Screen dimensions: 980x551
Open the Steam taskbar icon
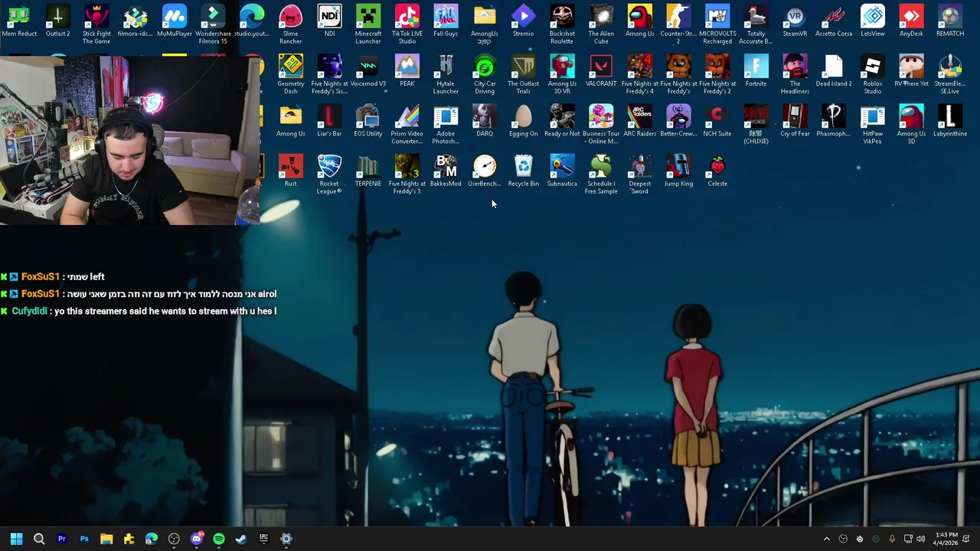pos(241,539)
